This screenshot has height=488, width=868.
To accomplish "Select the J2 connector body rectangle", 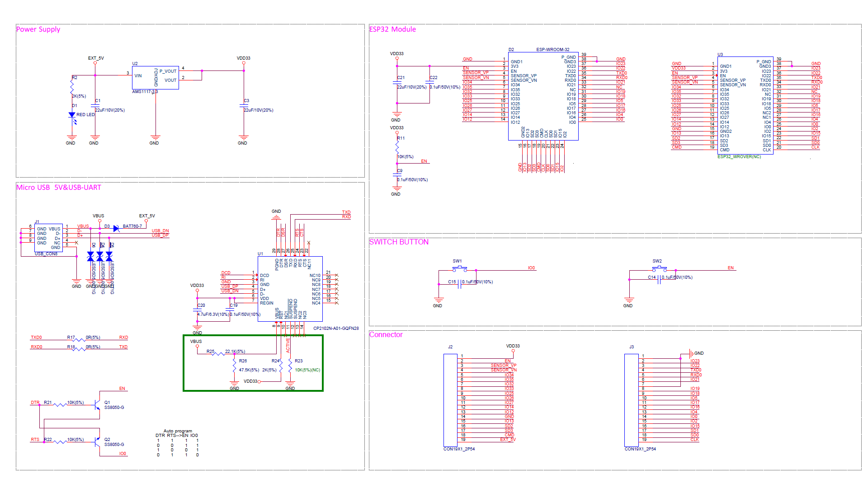I will point(450,400).
